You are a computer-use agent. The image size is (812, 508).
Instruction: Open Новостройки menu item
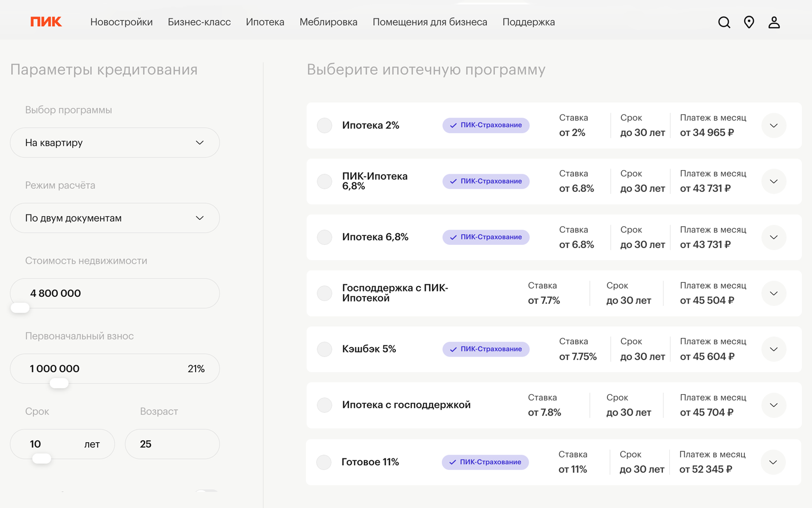click(121, 22)
